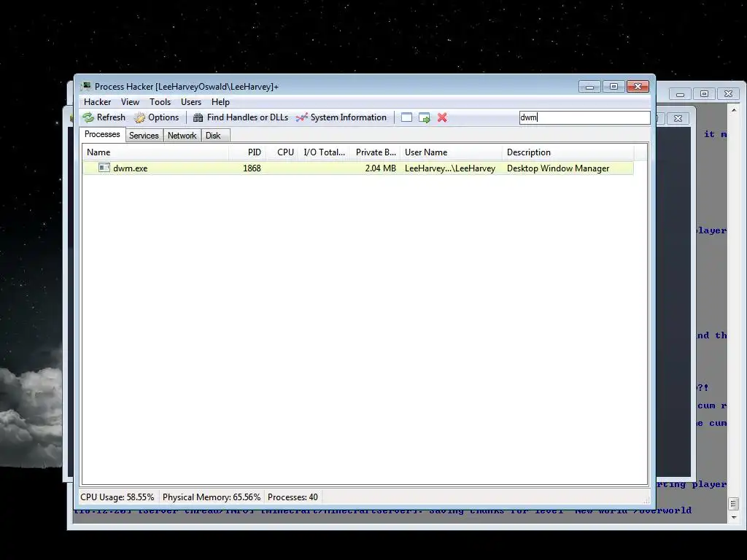This screenshot has width=747, height=560.
Task: Open the View menu
Action: click(130, 102)
